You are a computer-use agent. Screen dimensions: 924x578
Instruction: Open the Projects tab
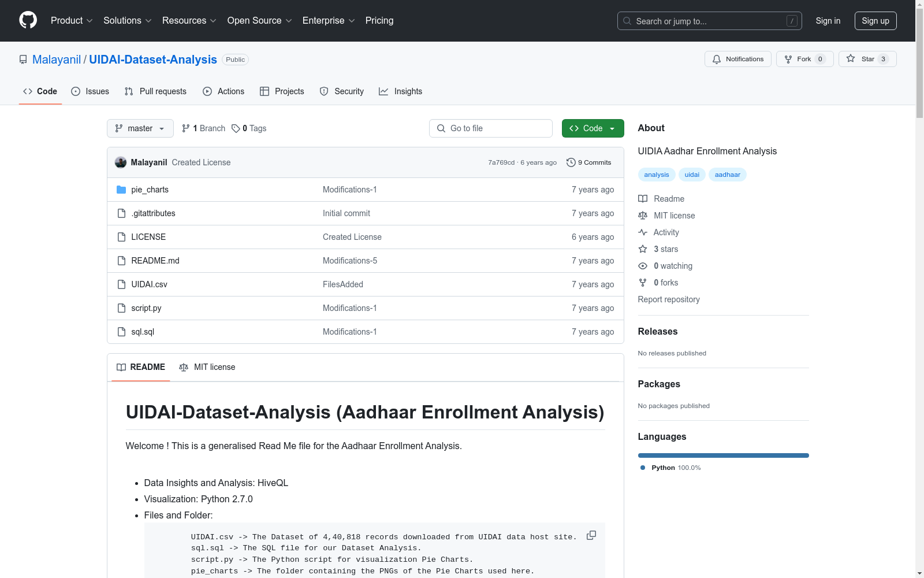pyautogui.click(x=282, y=91)
